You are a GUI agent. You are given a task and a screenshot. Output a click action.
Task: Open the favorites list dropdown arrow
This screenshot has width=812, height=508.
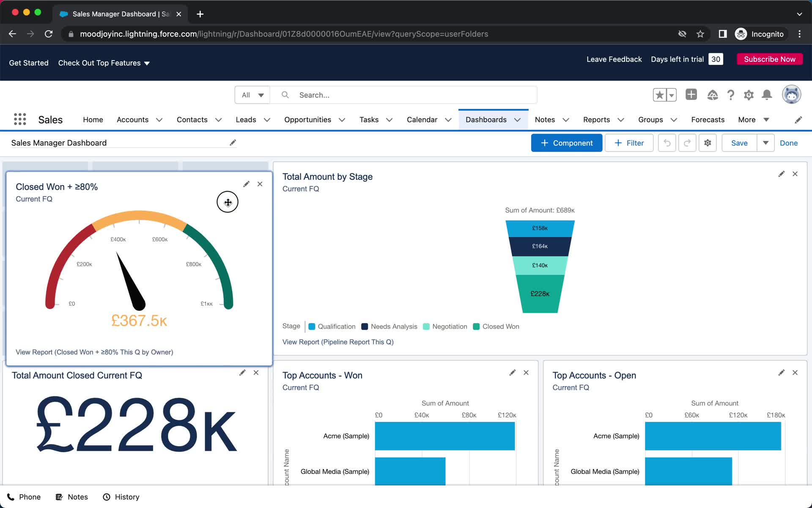671,95
